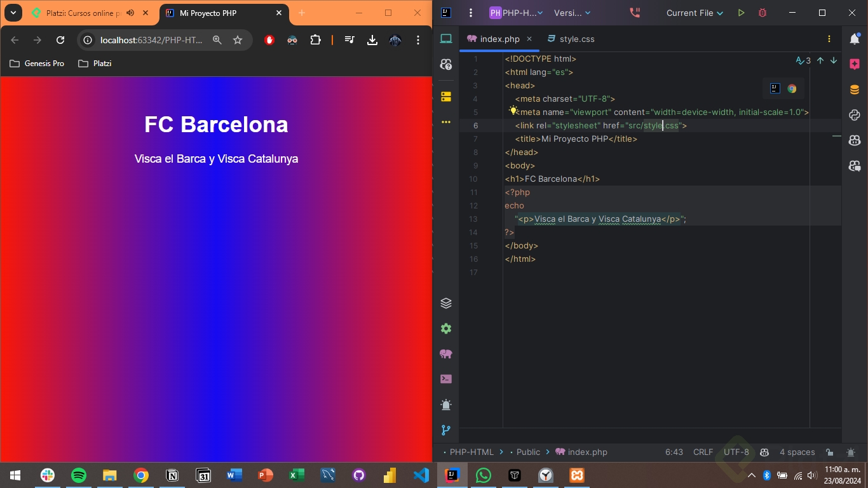Show more tool windows via the three-dot sidebar icon
The width and height of the screenshot is (868, 488).
click(446, 122)
